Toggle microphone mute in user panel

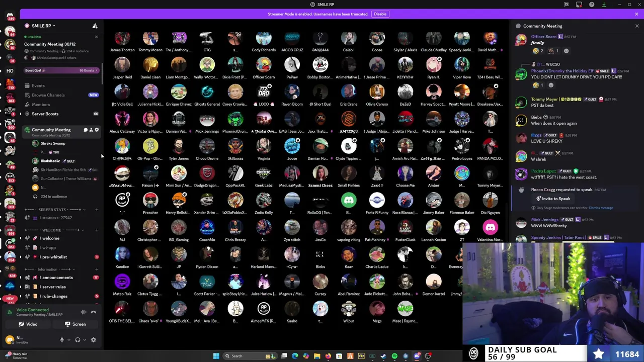pos(62,340)
